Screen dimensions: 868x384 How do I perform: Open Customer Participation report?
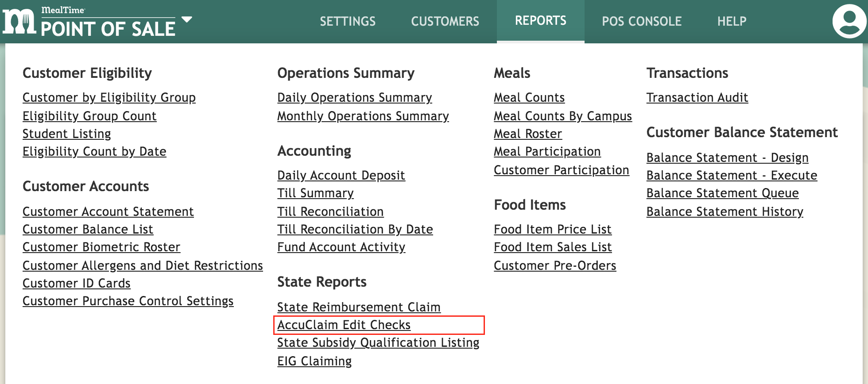click(x=562, y=170)
